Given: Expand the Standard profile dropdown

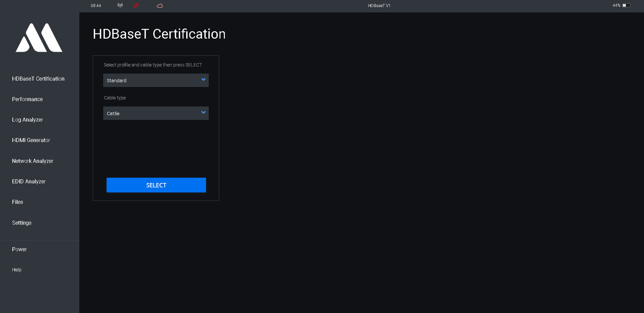Looking at the screenshot, I should [x=156, y=80].
